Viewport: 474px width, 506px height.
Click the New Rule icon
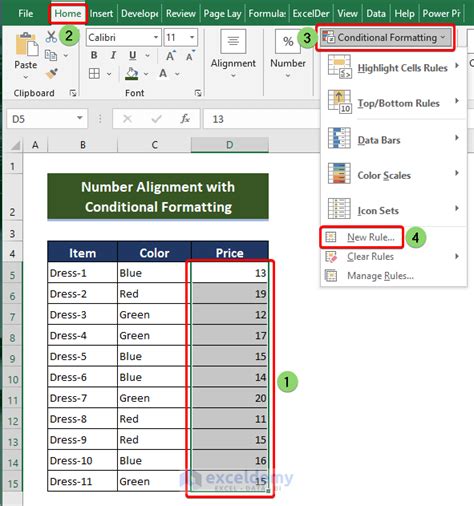(x=331, y=237)
